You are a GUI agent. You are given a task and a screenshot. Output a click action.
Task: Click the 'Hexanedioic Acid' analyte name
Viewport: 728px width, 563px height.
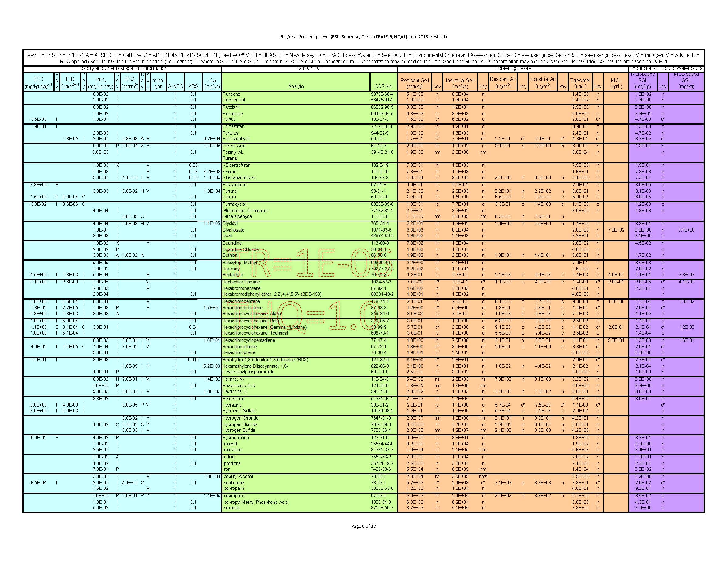(x=239, y=386)
